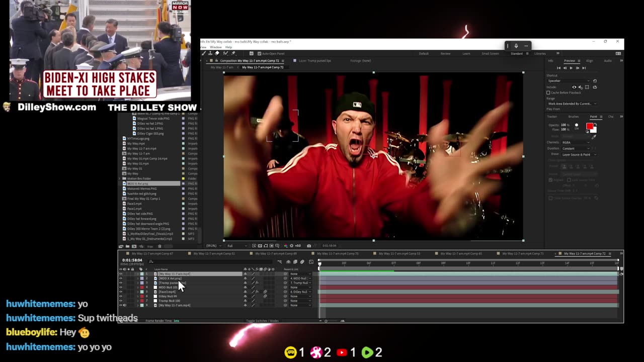This screenshot has width=644, height=362.
Task: Toggle include video eye in Preview panel
Action: click(x=574, y=87)
